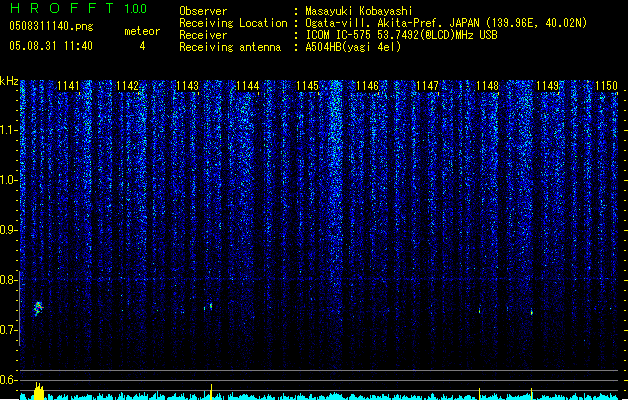
Task: Click the meteor count label
Action: point(142,31)
